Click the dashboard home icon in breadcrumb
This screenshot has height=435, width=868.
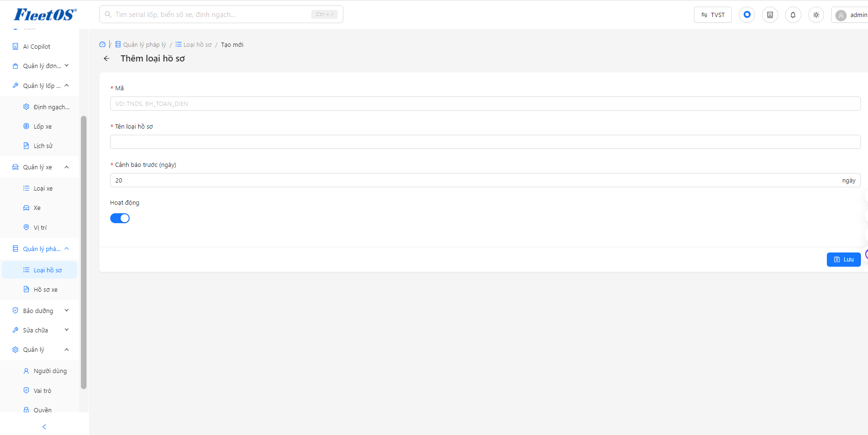[103, 44]
